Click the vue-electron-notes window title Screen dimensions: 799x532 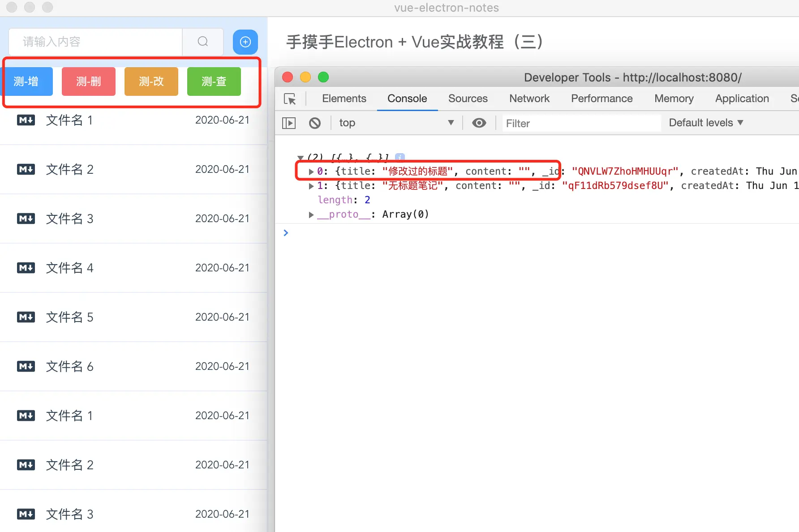447,8
